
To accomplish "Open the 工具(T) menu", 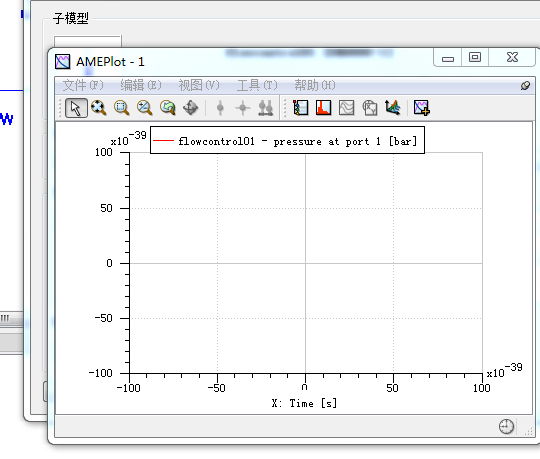I will pyautogui.click(x=257, y=85).
